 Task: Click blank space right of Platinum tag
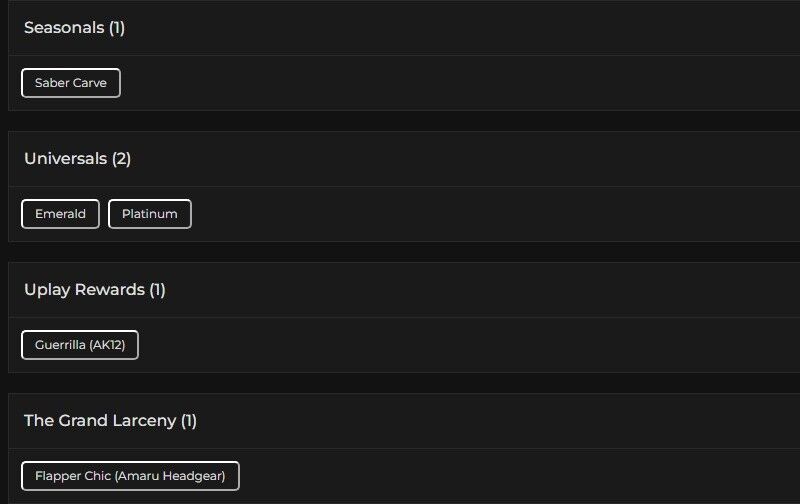pyautogui.click(x=480, y=214)
